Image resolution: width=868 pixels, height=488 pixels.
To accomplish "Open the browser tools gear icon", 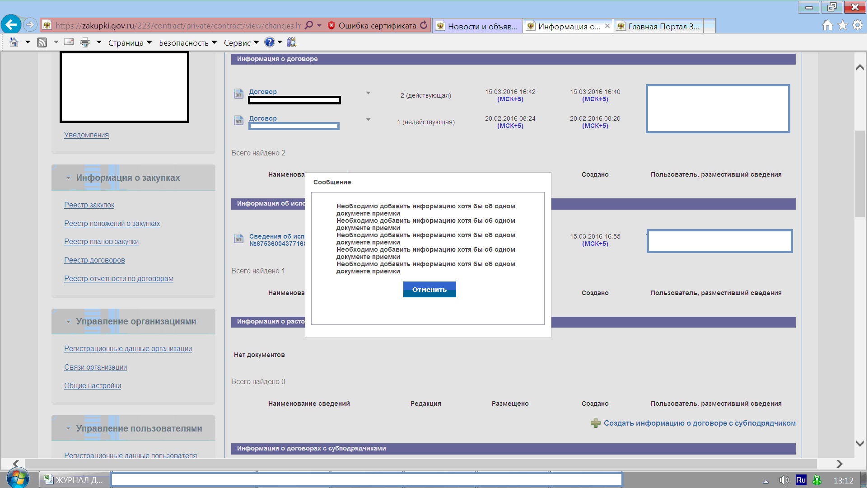I will [x=857, y=25].
